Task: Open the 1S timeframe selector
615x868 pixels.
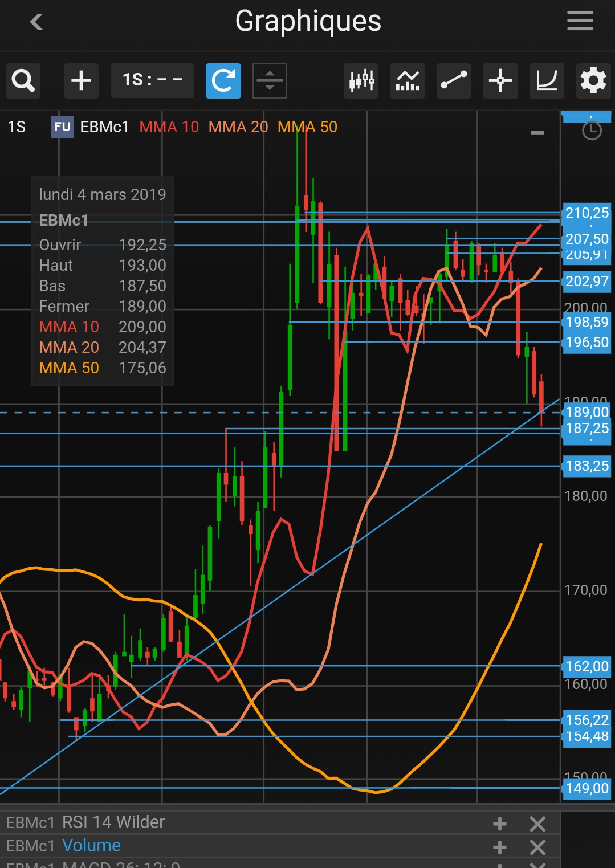Action: coord(152,81)
